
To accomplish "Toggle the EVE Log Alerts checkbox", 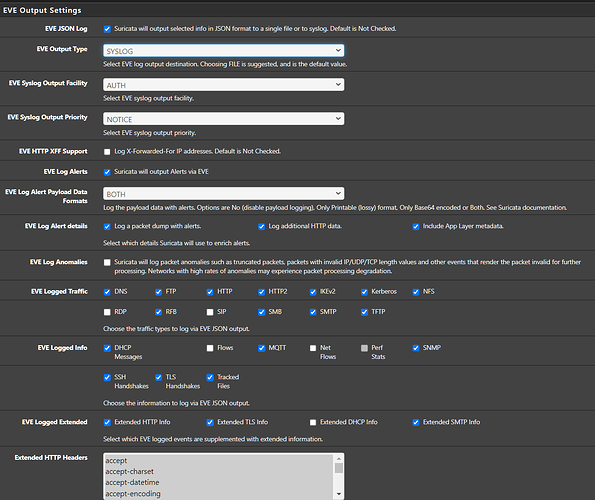I will pos(107,172).
